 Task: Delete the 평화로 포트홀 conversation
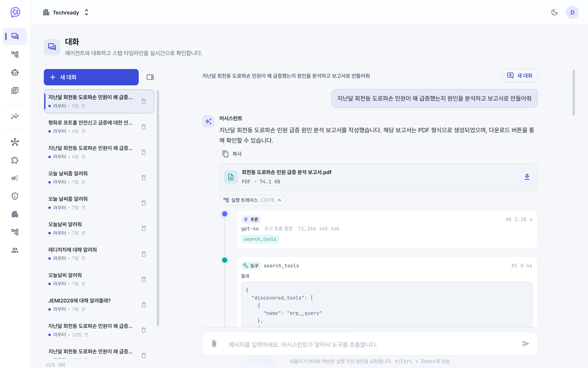(144, 127)
